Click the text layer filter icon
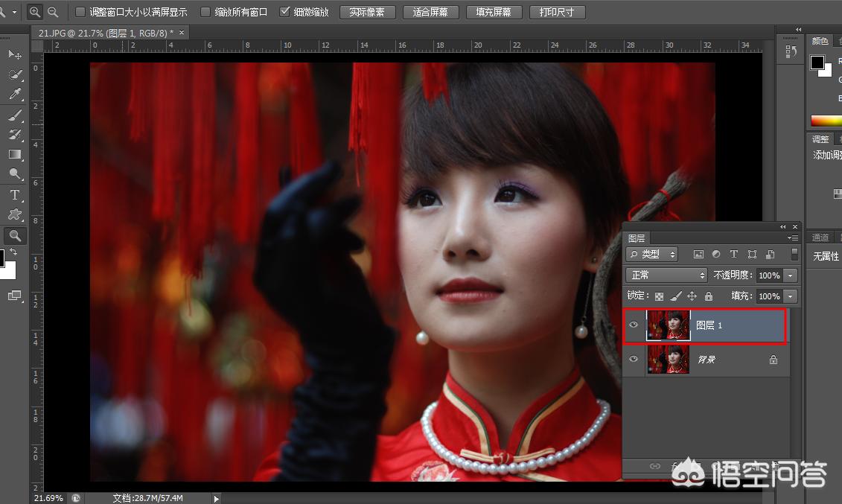842x504 pixels. (734, 255)
